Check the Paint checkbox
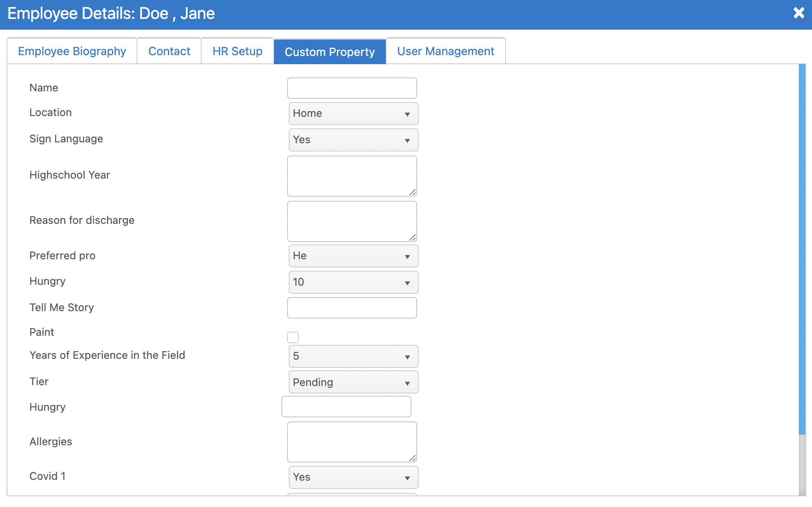The width and height of the screenshot is (812, 507). point(293,337)
